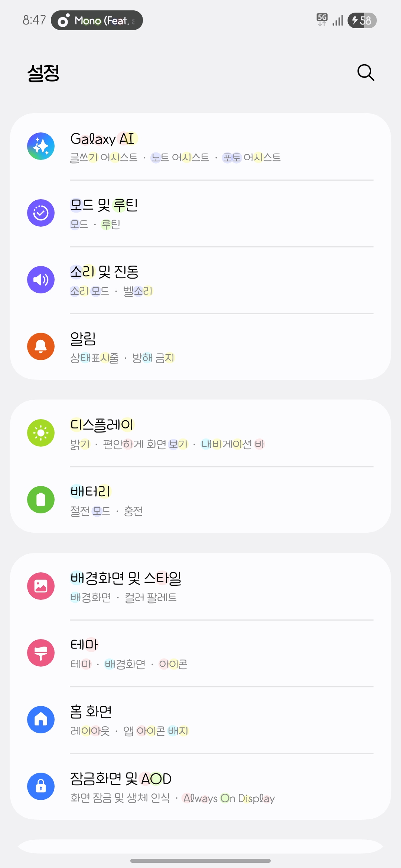Image resolution: width=401 pixels, height=868 pixels.
Task: Tap the pink theme paint-roller icon
Action: pyautogui.click(x=41, y=653)
